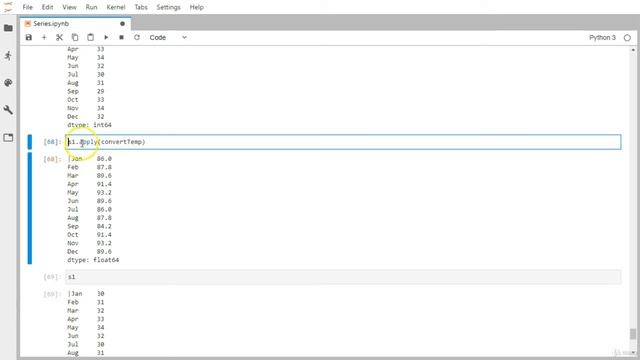Open the Running Terminals and Kernels panel
Image resolution: width=640 pixels, height=360 pixels.
pyautogui.click(x=8, y=56)
